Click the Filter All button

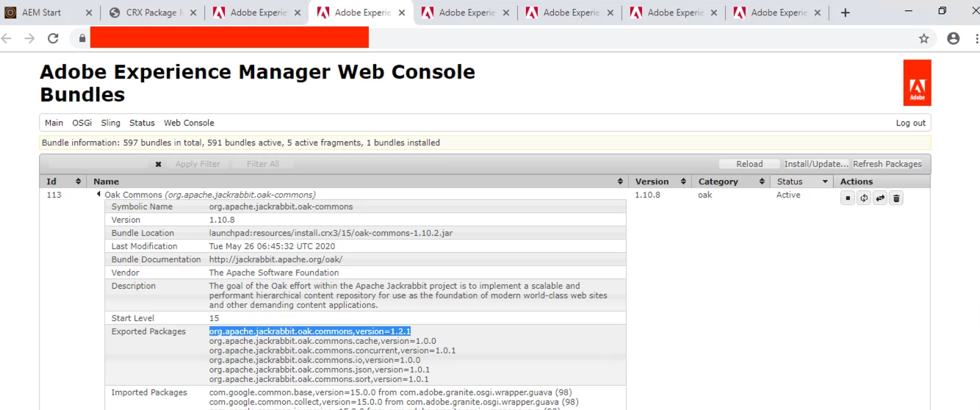(x=263, y=165)
